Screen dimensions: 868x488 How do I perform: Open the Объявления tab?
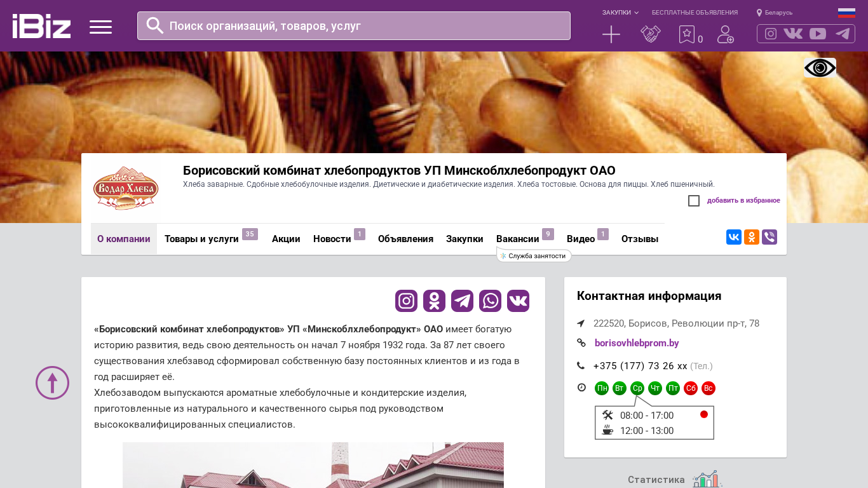(x=405, y=239)
